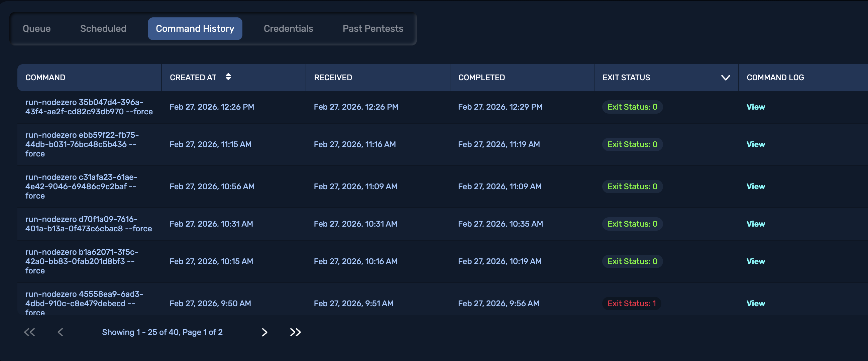This screenshot has height=361, width=868.
Task: View log for 10:31 AM command
Action: [x=755, y=224]
